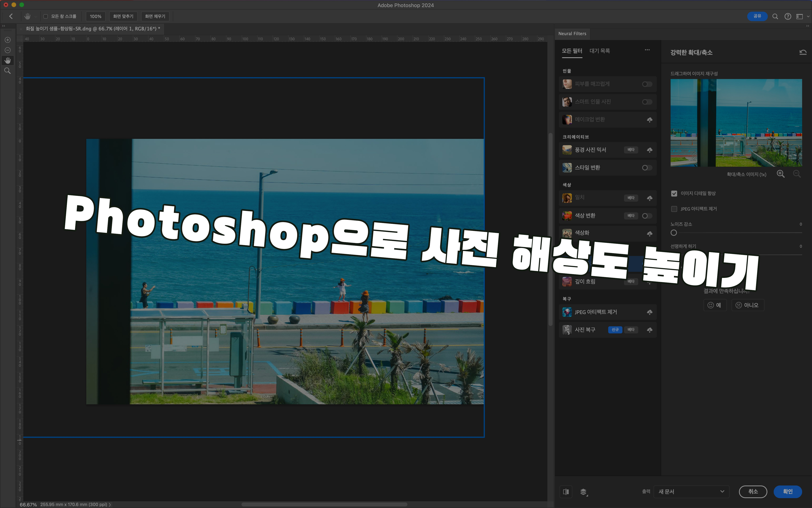Click the 드래그하여 이미지 재구성 preview thumbnail

[736, 123]
